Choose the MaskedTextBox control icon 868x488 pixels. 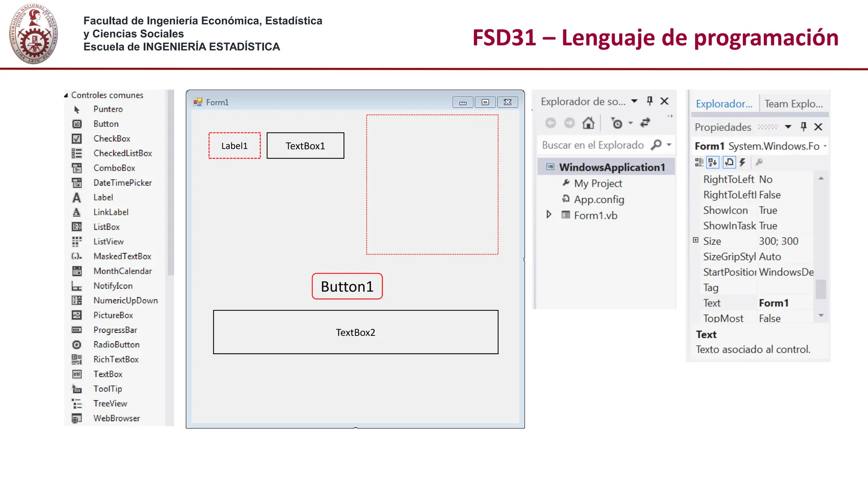pyautogui.click(x=77, y=256)
